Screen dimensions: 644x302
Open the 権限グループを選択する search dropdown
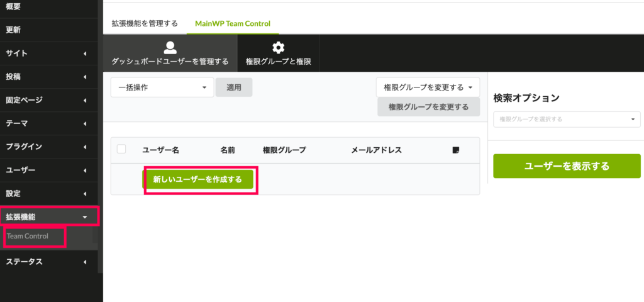point(567,119)
